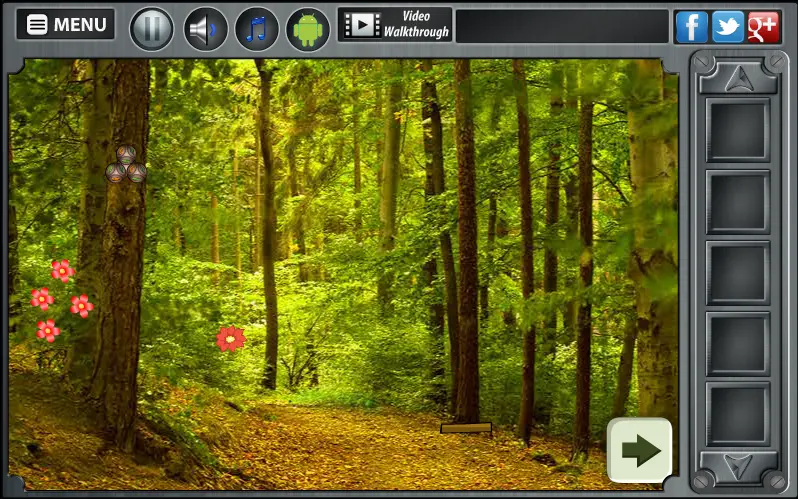Click inventory scroll down arrow
The height and width of the screenshot is (499, 798).
coord(738,466)
